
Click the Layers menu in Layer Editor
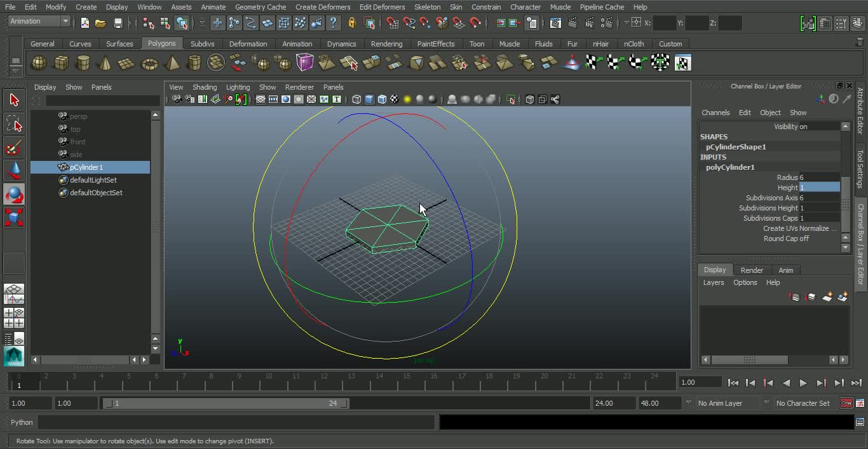714,282
